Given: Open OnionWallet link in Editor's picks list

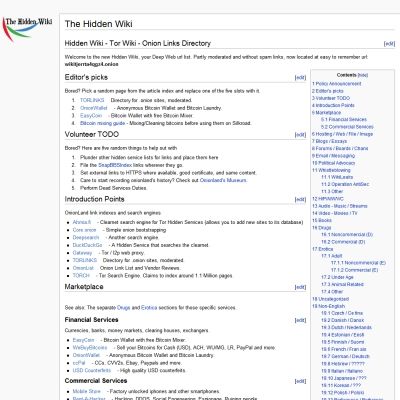Looking at the screenshot, I should tap(94, 108).
